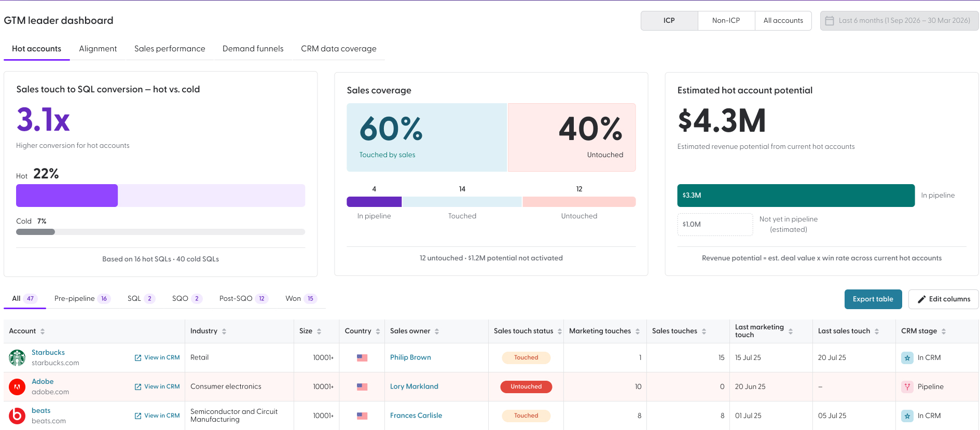Open the Edit columns options
The image size is (980, 430).
pyautogui.click(x=944, y=299)
